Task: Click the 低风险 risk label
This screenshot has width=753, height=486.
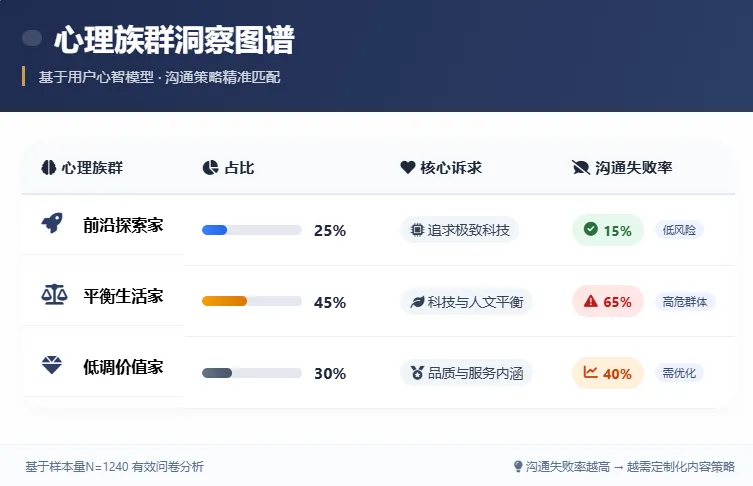Action: click(x=679, y=230)
